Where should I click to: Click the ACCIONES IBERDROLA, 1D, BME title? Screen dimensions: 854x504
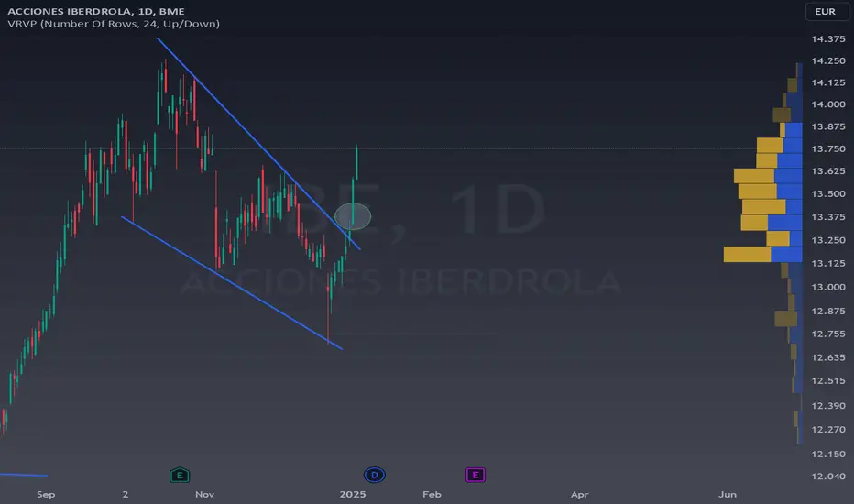(96, 11)
